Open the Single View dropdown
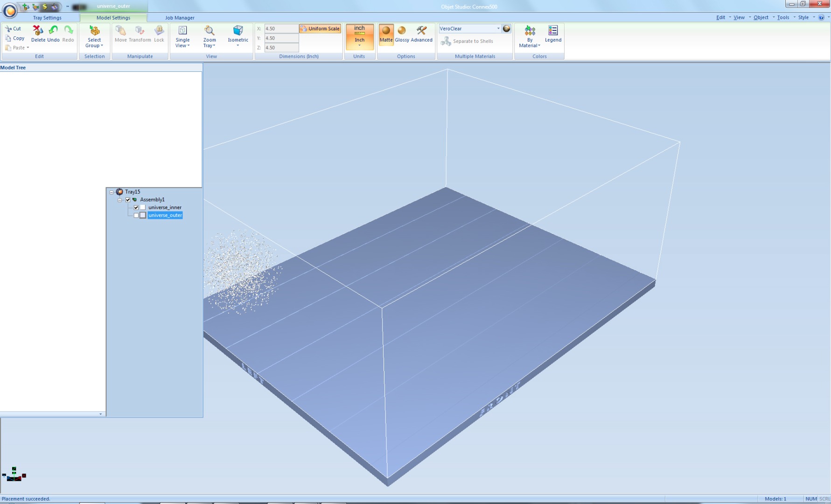The width and height of the screenshot is (831, 504). [182, 36]
